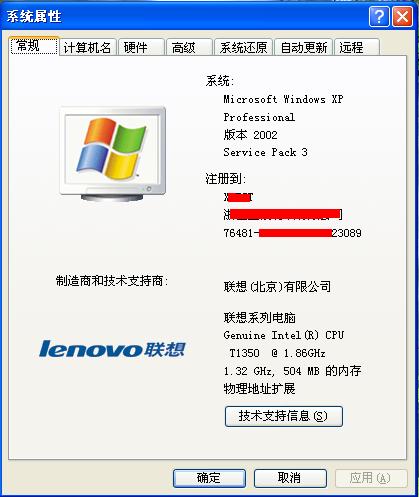The image size is (419, 497).
Task: Select the 远程 tab
Action: (357, 47)
